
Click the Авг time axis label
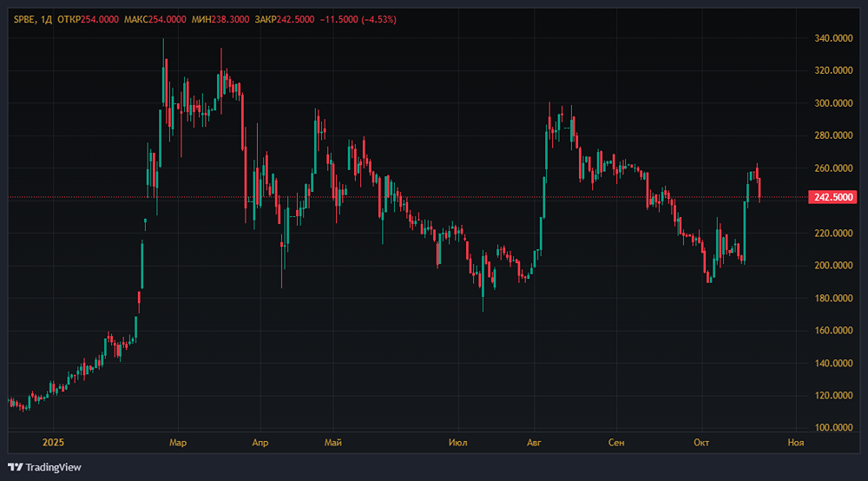coord(534,442)
